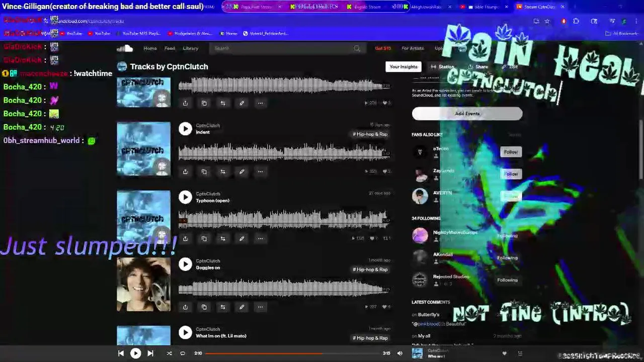Open more options for Indent track
The width and height of the screenshot is (644, 362).
[x=260, y=171]
